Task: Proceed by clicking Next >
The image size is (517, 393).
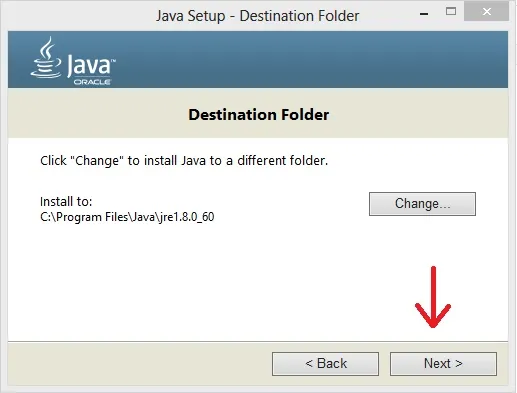Action: click(x=443, y=364)
